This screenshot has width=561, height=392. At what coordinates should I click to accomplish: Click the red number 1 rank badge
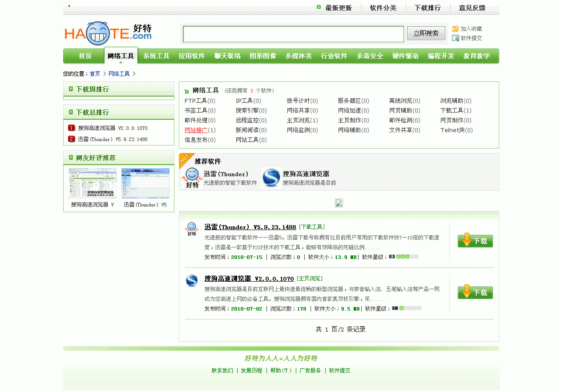pyautogui.click(x=71, y=128)
